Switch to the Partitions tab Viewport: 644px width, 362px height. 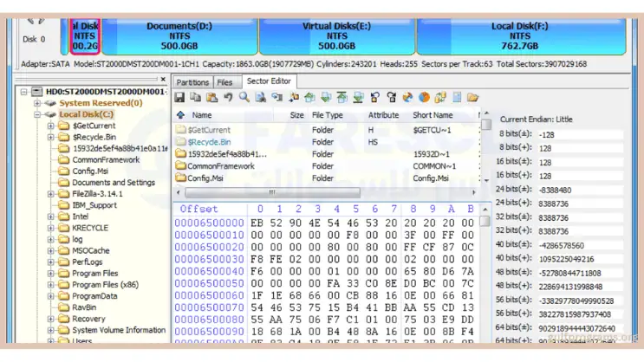click(x=192, y=82)
